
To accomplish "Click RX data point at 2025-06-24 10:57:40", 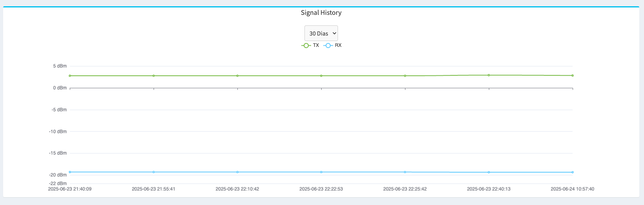I will (x=572, y=172).
